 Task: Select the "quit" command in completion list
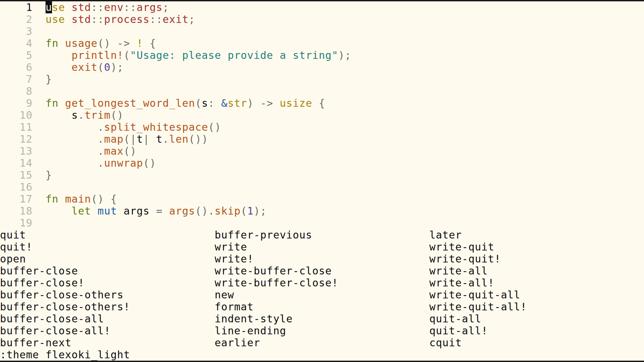point(13,235)
